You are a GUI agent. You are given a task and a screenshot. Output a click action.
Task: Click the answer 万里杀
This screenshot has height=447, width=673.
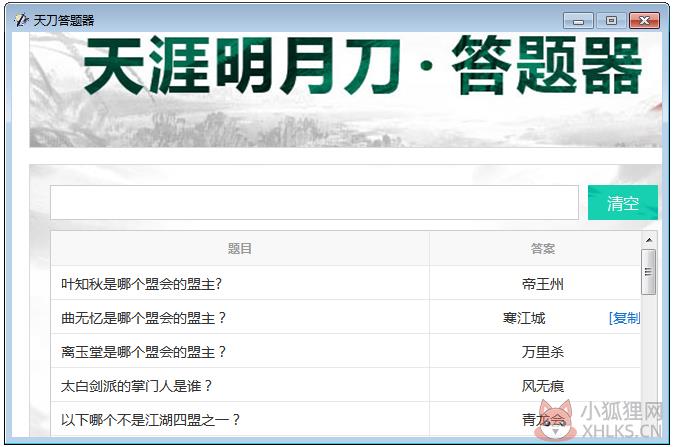pos(543,352)
